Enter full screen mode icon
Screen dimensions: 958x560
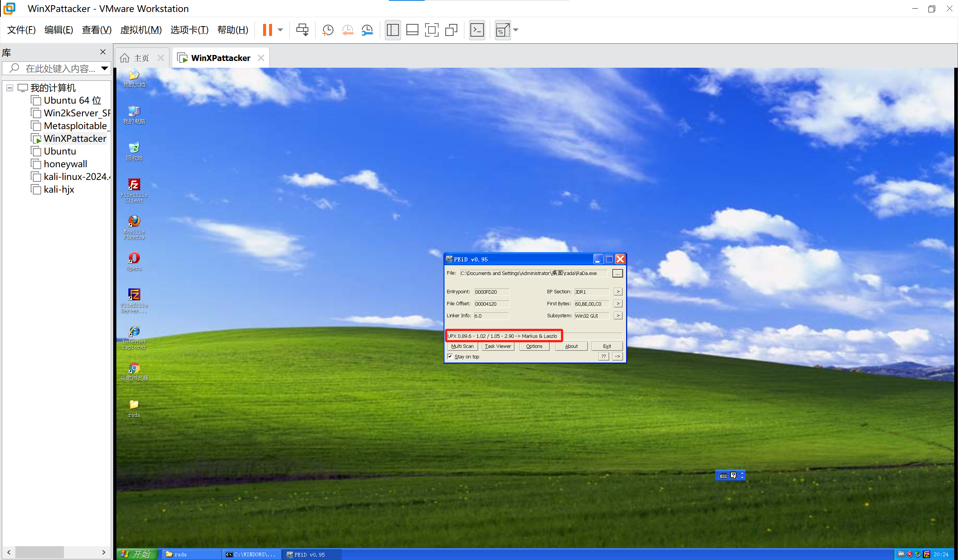pyautogui.click(x=431, y=30)
